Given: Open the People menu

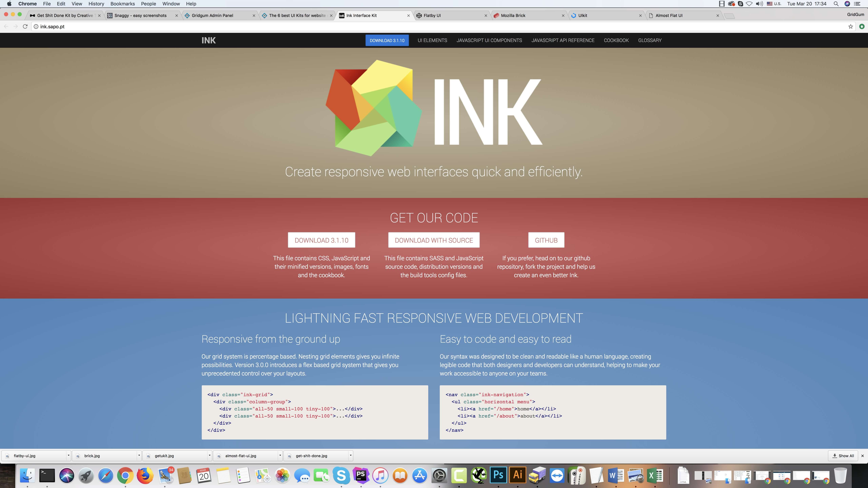Looking at the screenshot, I should [148, 4].
